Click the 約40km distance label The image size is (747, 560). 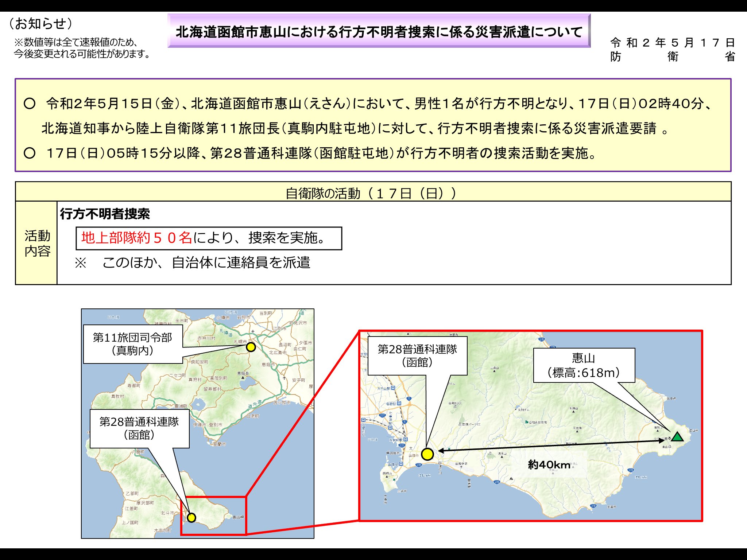549,464
